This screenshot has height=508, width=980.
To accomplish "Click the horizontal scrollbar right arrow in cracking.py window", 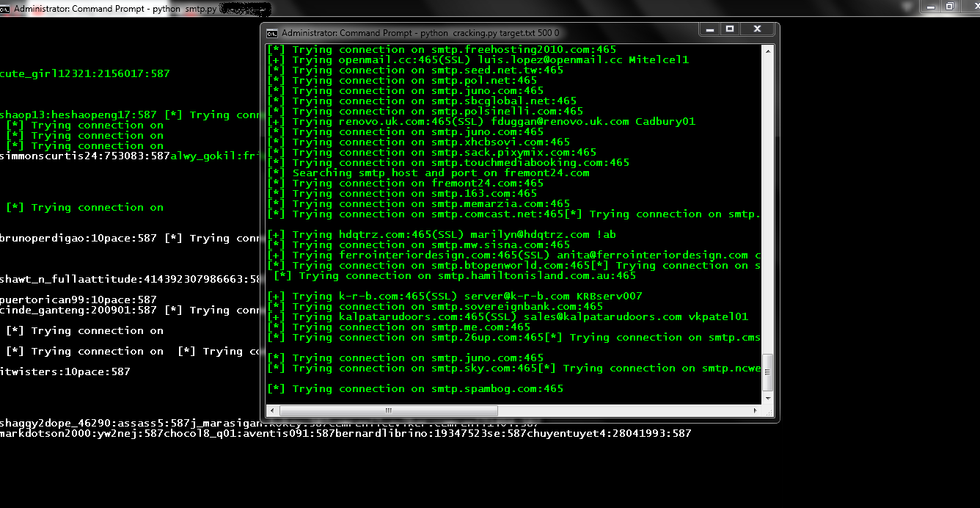I will (756, 410).
